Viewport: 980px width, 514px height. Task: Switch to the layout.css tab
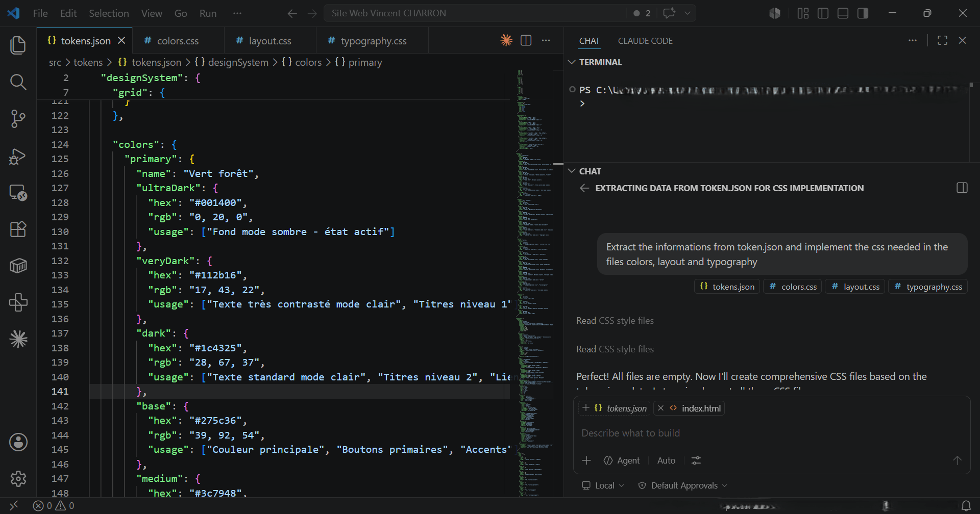[x=270, y=41]
